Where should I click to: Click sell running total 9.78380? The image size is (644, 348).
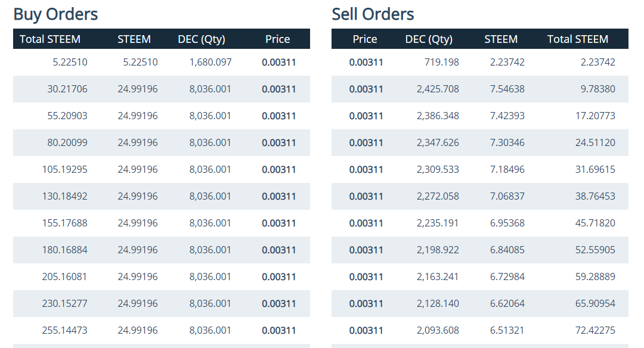(598, 89)
